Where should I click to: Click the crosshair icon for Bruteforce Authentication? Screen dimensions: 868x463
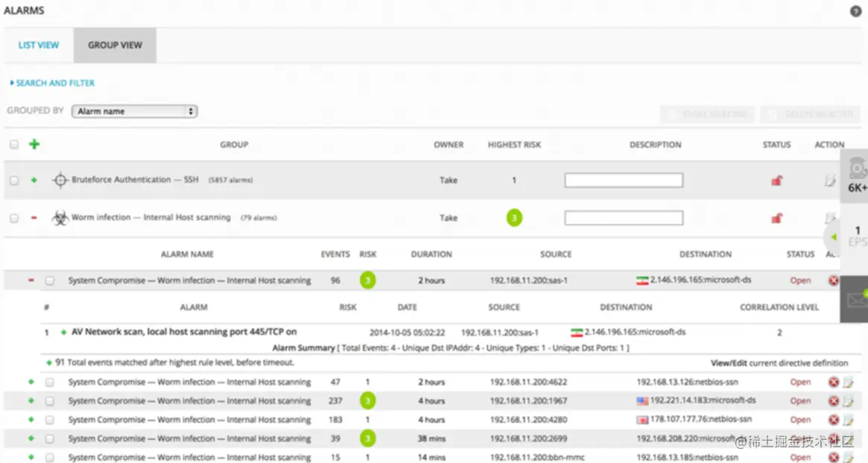[x=60, y=180]
